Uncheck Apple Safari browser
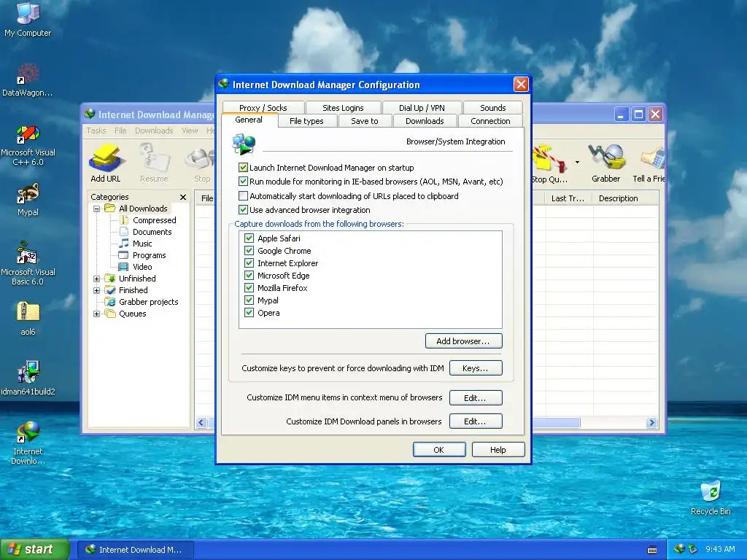 point(249,238)
